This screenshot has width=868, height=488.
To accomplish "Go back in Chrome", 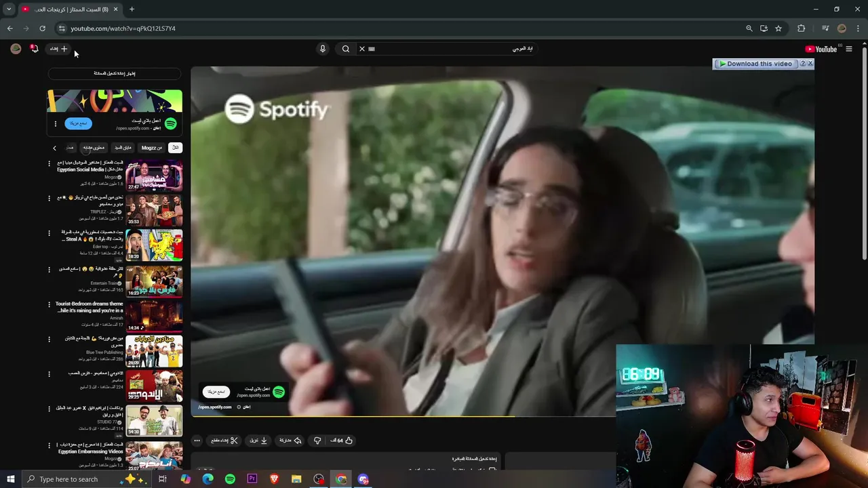I will (9, 28).
